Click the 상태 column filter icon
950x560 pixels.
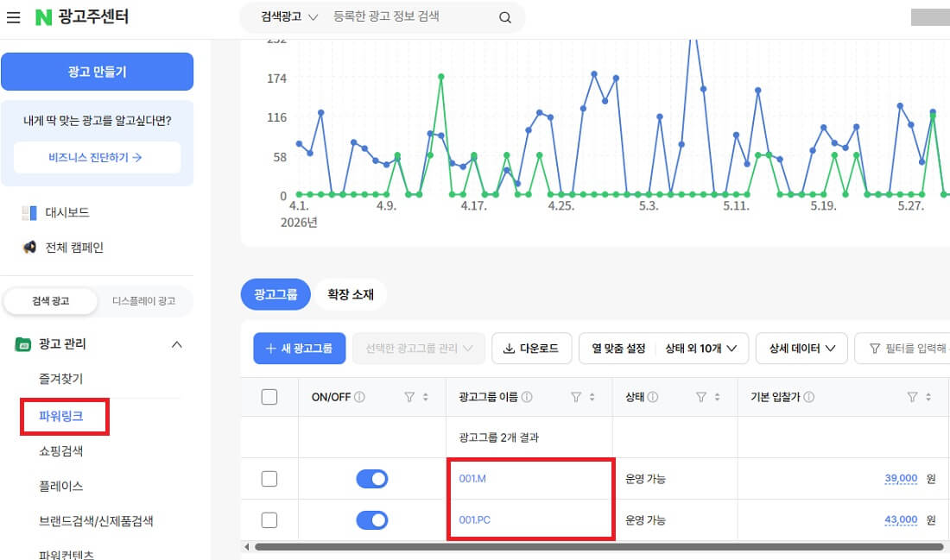[x=701, y=397]
